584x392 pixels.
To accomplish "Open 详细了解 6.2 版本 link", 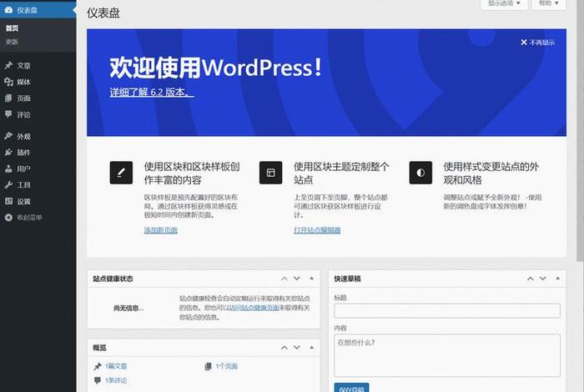I will [152, 92].
